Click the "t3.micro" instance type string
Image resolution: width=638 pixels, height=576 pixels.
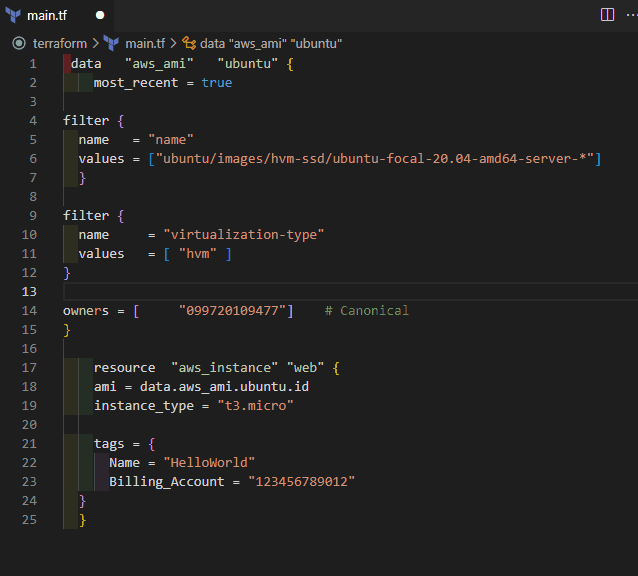pos(256,406)
